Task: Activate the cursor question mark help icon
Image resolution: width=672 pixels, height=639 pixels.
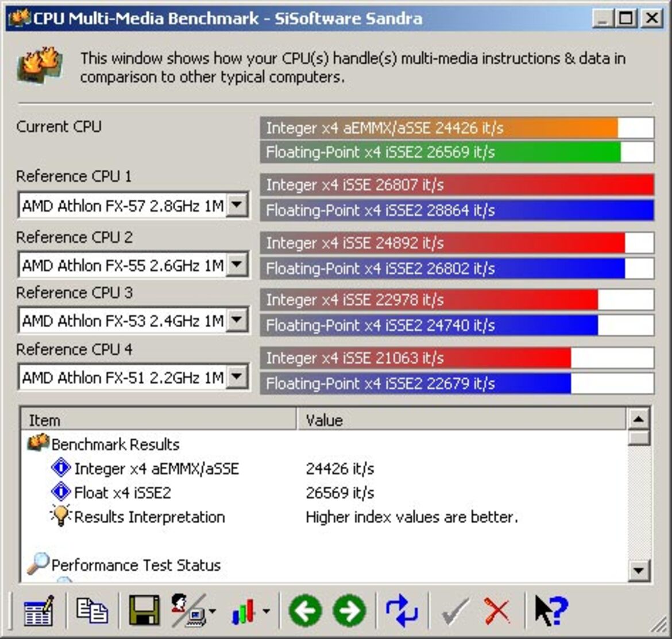Action: 551,611
